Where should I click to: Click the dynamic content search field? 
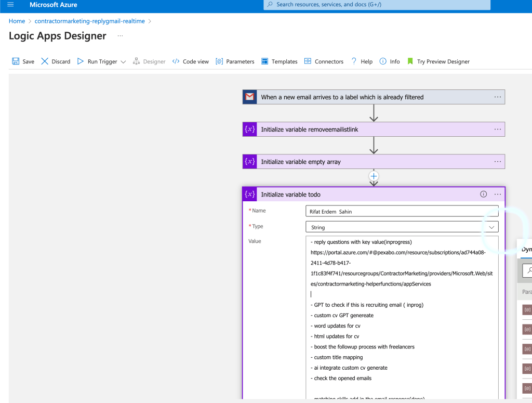pyautogui.click(x=527, y=270)
